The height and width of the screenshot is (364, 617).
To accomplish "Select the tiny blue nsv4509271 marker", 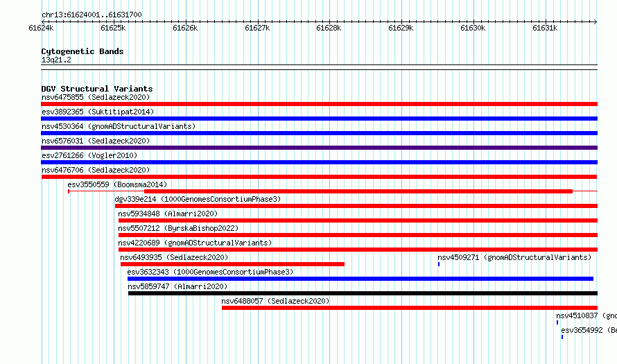I will [439, 264].
